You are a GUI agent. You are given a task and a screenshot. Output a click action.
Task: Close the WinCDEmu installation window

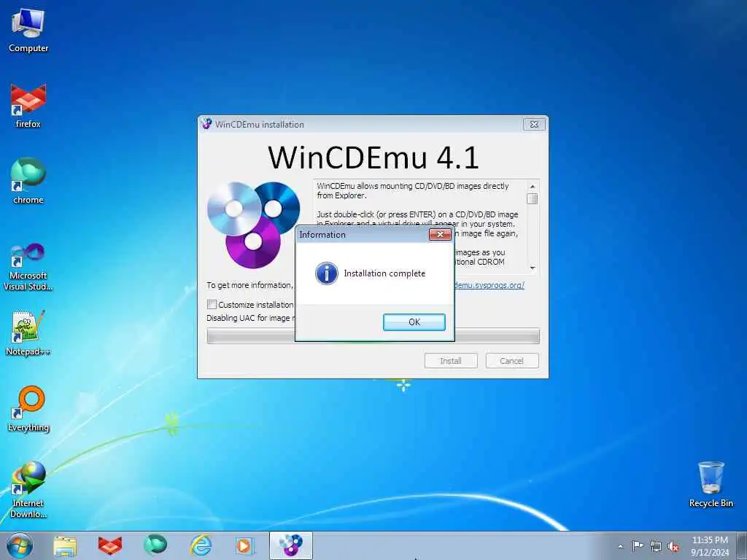pyautogui.click(x=534, y=124)
